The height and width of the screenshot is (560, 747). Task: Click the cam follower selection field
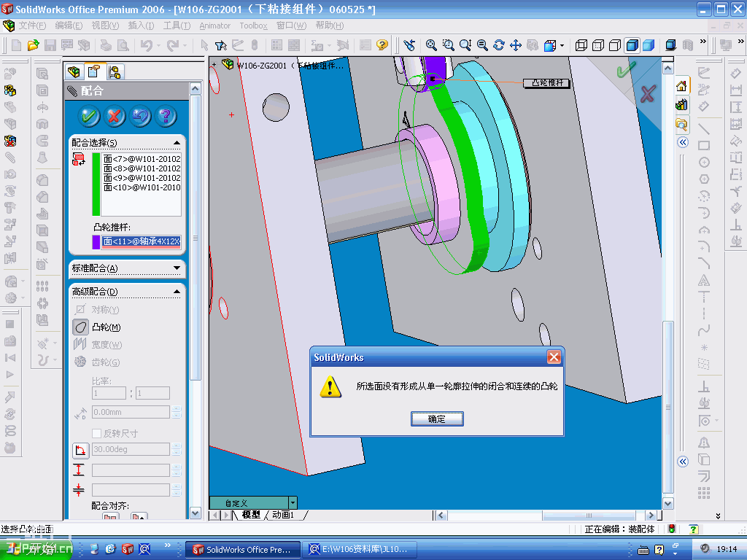(x=142, y=242)
